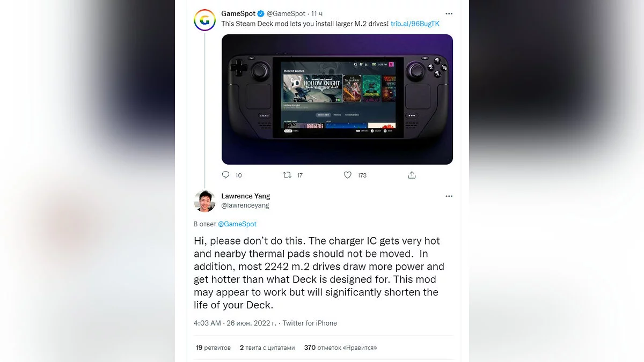Show the 370 likes list
This screenshot has height=362, width=644.
340,348
